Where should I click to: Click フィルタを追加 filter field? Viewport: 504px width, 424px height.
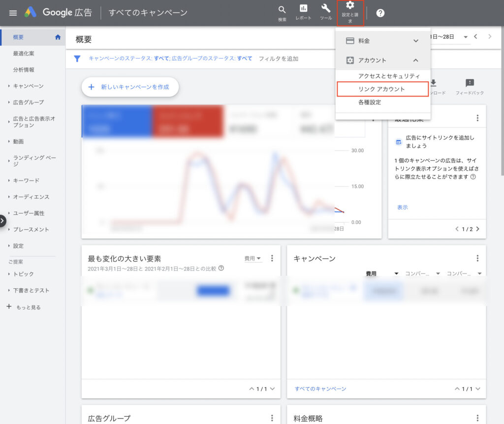(278, 59)
